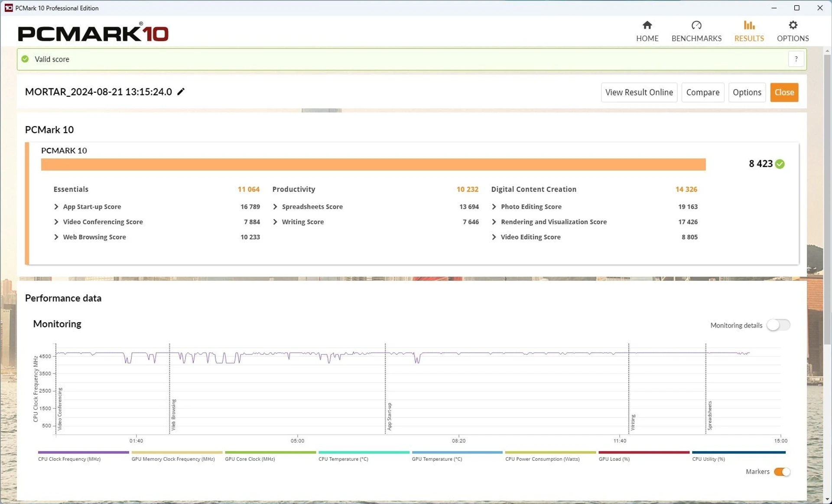Viewport: 832px width, 504px height.
Task: Click the Writing marker in chart
Action: [633, 422]
